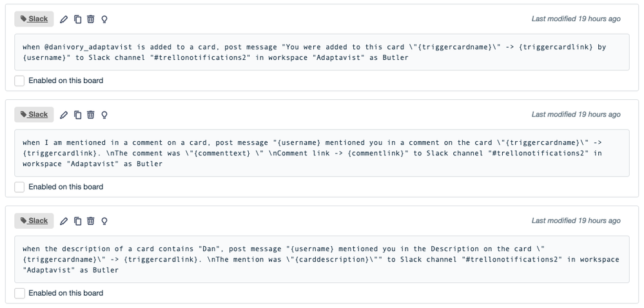Edit the @danivory_adaptavist rule with pencil icon

(x=64, y=19)
